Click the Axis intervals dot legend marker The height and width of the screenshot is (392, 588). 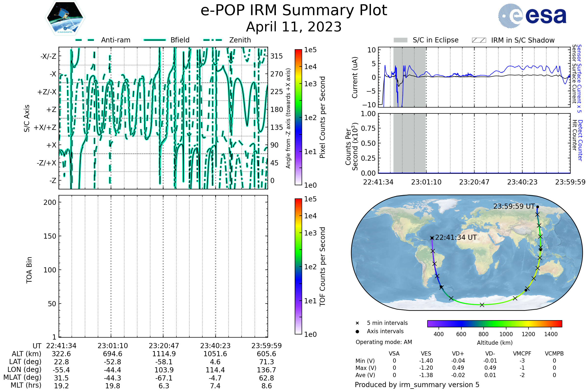pyautogui.click(x=357, y=331)
